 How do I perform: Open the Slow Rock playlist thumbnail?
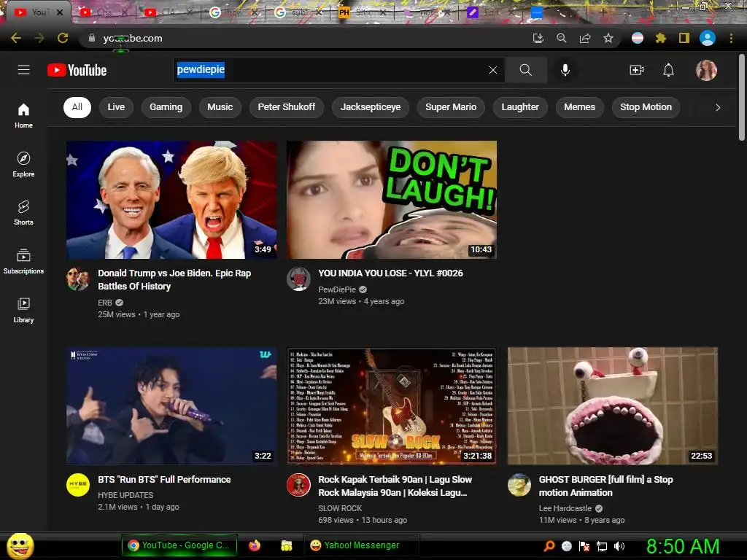[x=392, y=405]
